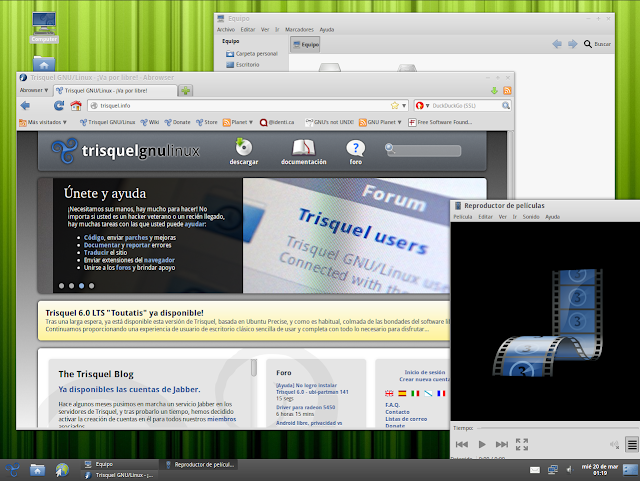The image size is (640, 481).
Task: Seek along movie player Tiempo slider
Action: tap(558, 428)
